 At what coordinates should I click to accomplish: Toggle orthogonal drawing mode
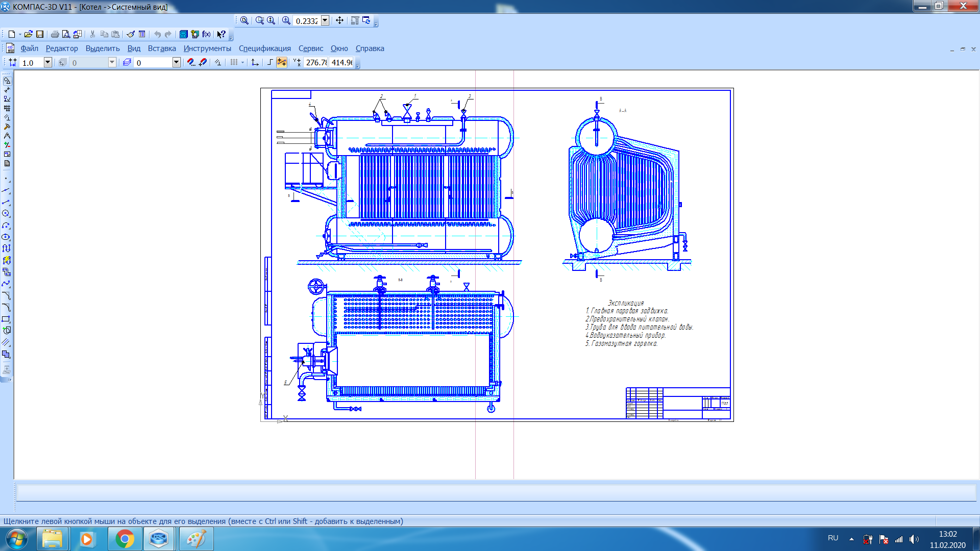270,62
